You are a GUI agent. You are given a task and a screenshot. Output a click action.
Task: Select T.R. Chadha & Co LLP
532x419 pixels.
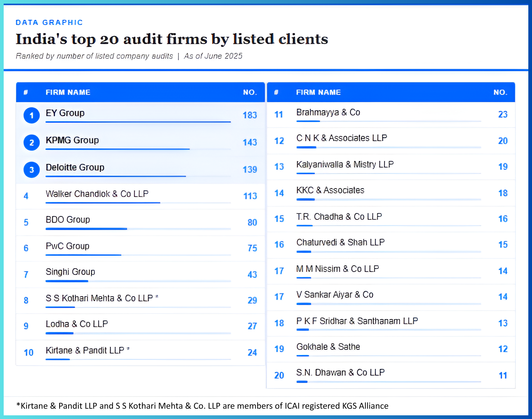339,216
